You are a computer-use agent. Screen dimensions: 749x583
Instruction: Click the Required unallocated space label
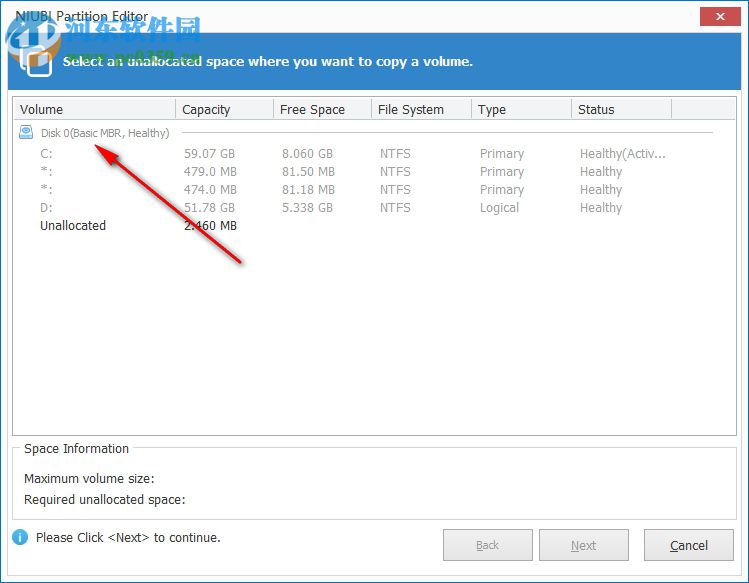click(105, 499)
